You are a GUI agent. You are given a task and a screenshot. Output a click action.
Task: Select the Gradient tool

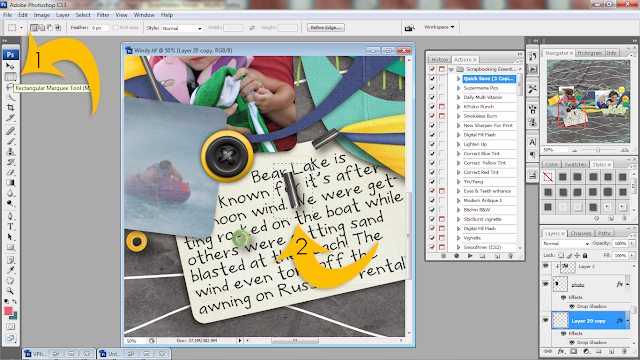(11, 182)
